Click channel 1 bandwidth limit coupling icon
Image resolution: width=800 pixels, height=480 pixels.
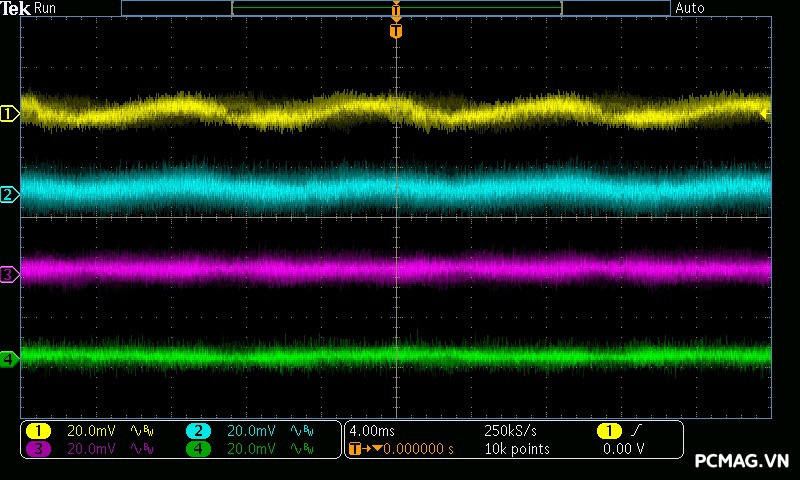click(x=143, y=431)
